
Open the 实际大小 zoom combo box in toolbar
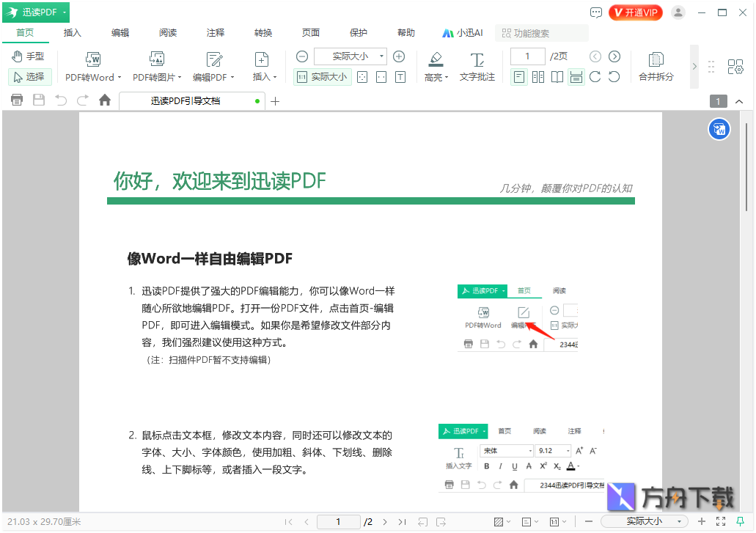[351, 56]
